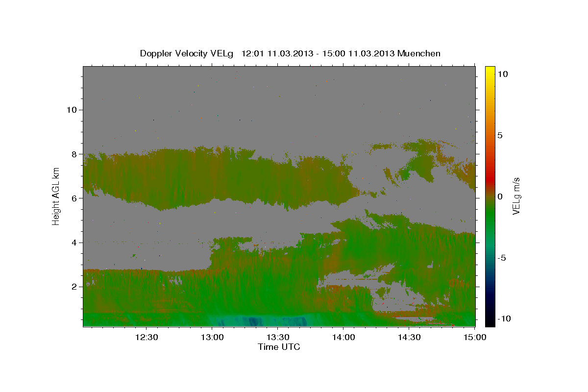Click the plot title 'Doppler Velocity VELg'
The height and width of the screenshot is (392, 588).
[187, 53]
